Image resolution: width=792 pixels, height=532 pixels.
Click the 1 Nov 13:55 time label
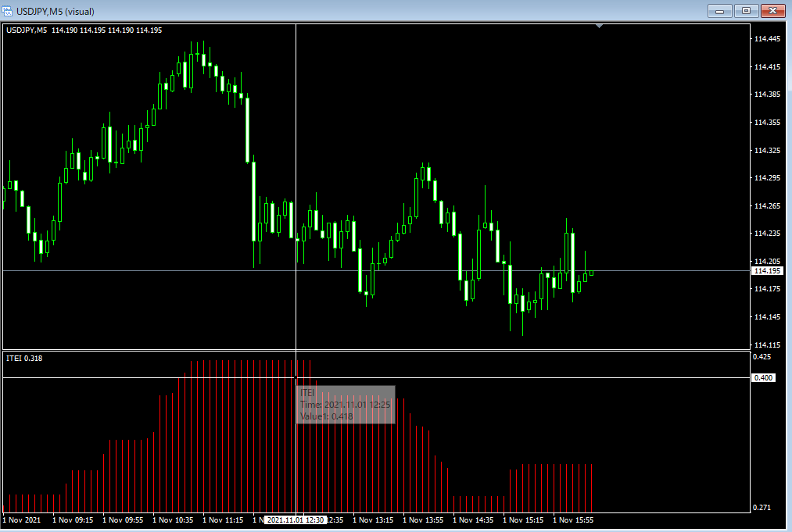point(423,520)
